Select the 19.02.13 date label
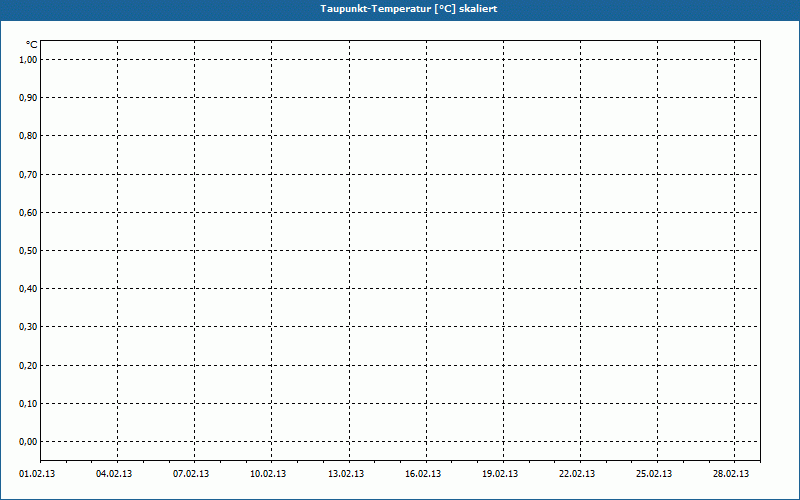The height and width of the screenshot is (500, 800). coord(501,474)
